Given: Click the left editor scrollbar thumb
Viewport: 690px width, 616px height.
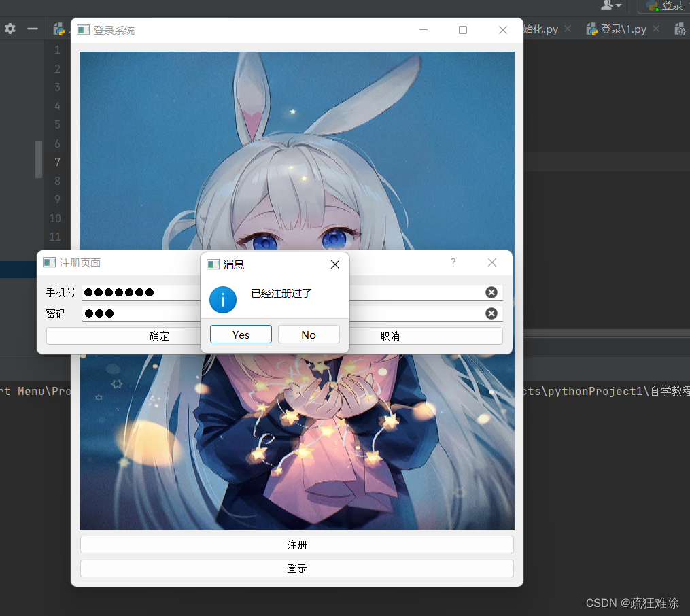Looking at the screenshot, I should coord(39,159).
